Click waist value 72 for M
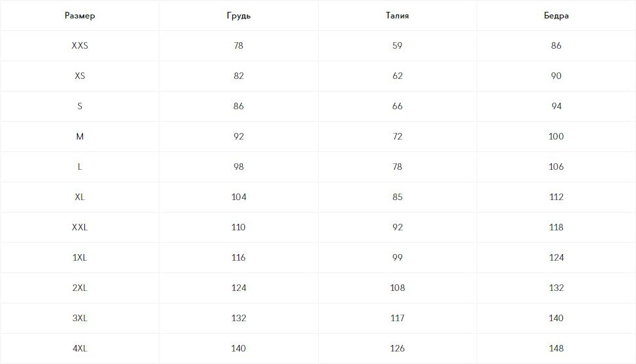636x364 pixels. pyautogui.click(x=397, y=137)
